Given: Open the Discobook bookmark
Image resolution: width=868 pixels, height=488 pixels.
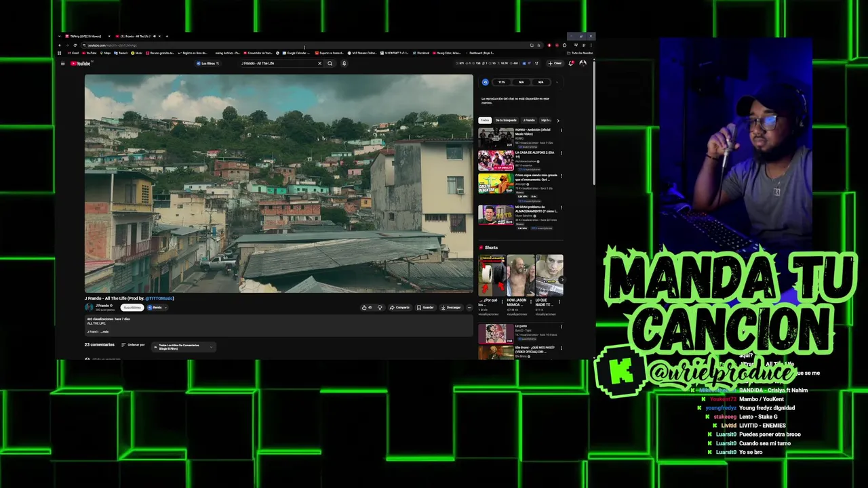Looking at the screenshot, I should click(421, 53).
